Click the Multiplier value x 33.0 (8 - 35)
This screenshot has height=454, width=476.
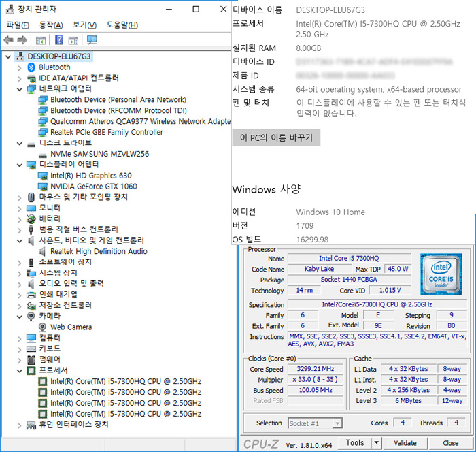(316, 380)
